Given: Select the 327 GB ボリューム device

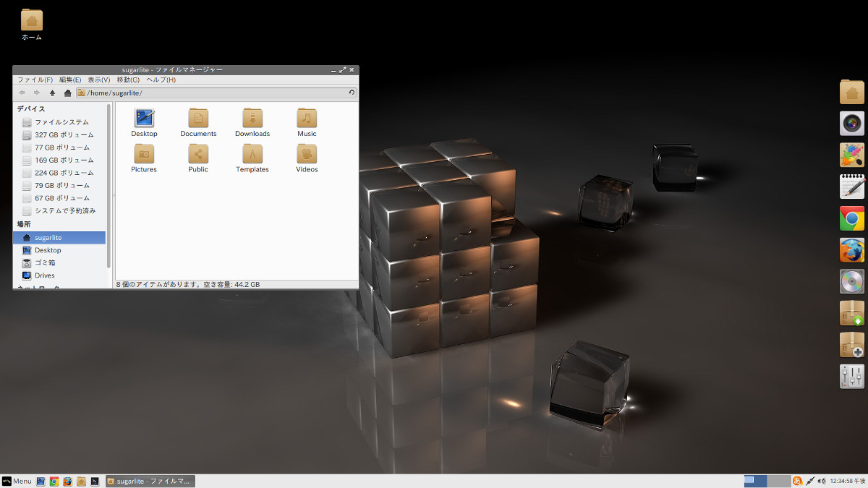Looking at the screenshot, I should click(60, 134).
